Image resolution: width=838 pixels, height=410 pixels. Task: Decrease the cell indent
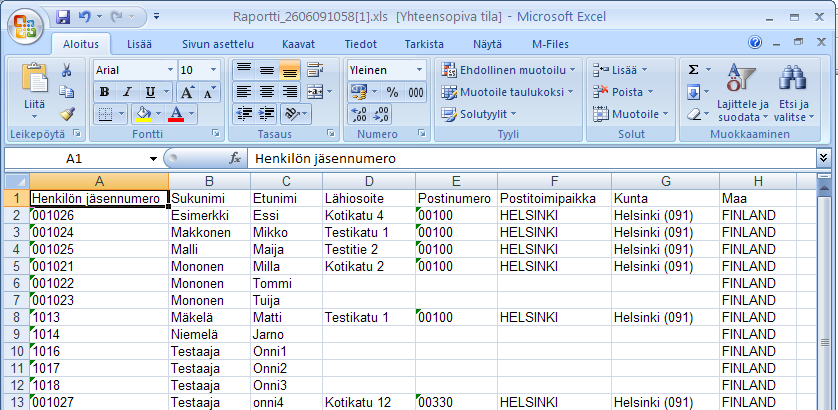pos(244,114)
